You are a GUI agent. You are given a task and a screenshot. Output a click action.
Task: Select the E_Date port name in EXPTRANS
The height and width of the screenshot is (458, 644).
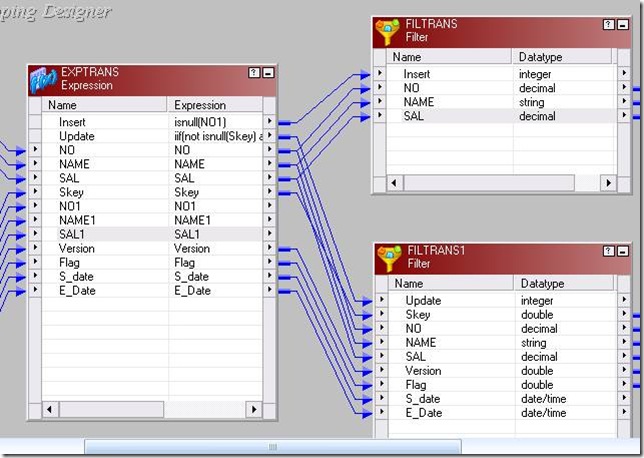tap(77, 290)
